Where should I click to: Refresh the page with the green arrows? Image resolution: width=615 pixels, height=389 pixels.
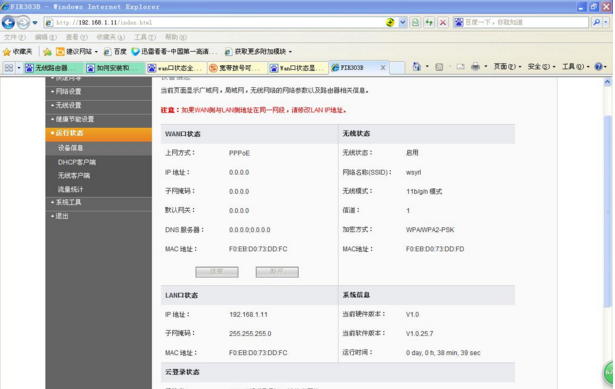pos(429,22)
